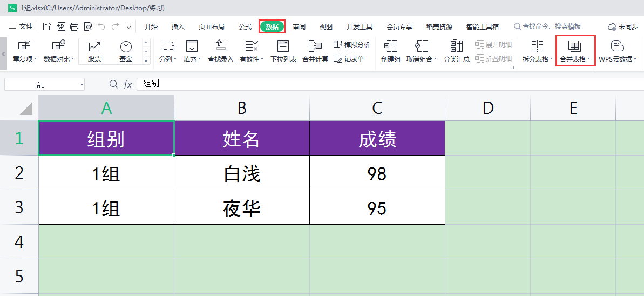Click the 成绩 header cell

[x=377, y=138]
